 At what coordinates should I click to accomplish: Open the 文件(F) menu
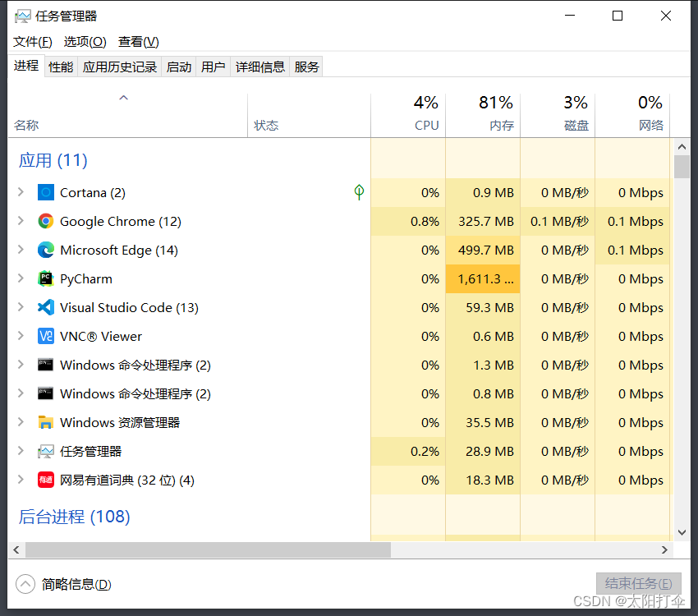pyautogui.click(x=33, y=42)
